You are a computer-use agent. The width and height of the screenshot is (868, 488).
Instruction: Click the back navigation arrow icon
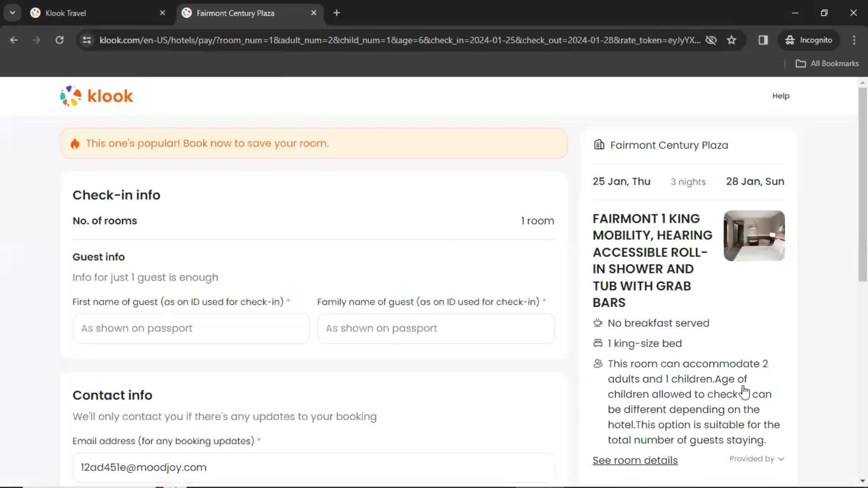[x=14, y=40]
